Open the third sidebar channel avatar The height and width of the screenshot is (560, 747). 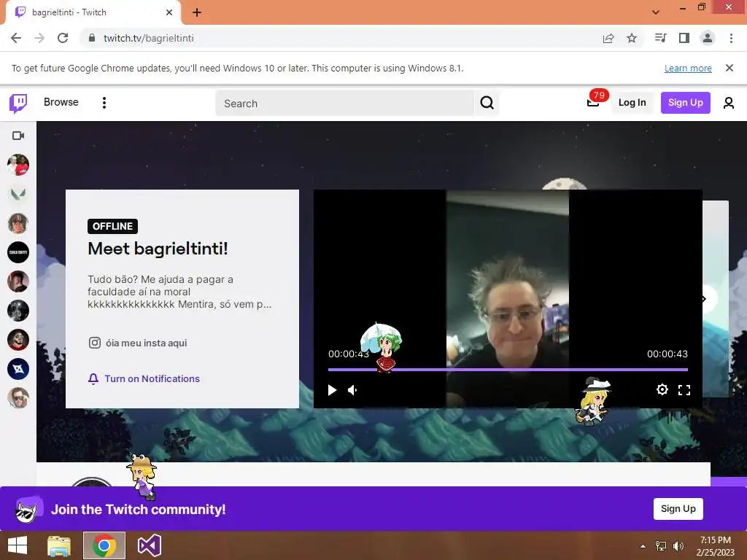click(18, 223)
